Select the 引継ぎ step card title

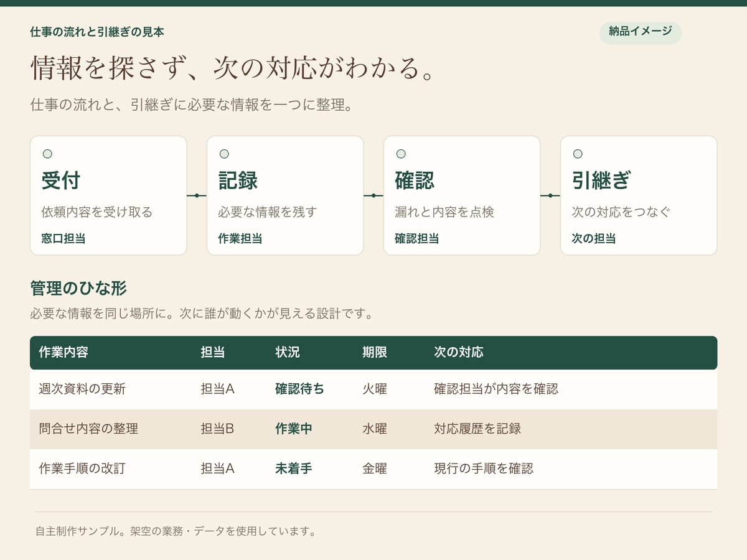pos(601,181)
